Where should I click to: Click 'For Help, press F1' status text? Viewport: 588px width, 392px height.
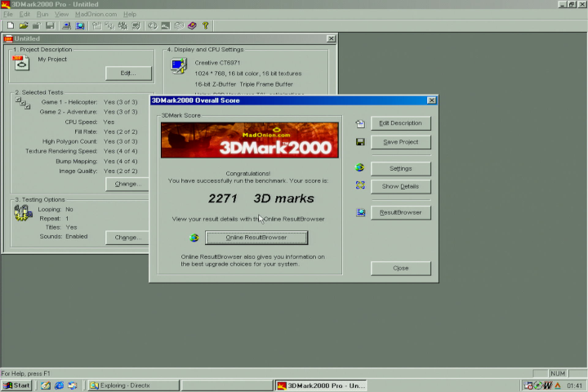tap(25, 373)
